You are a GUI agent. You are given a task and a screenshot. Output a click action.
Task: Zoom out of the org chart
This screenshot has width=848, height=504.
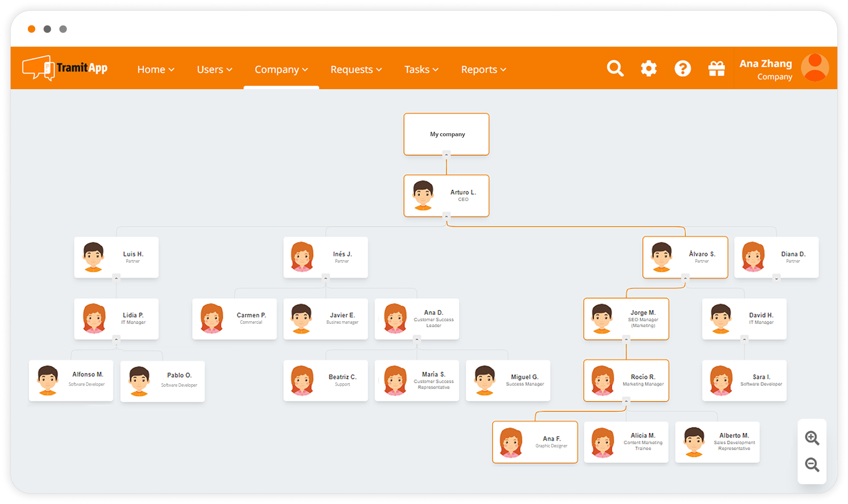(812, 465)
